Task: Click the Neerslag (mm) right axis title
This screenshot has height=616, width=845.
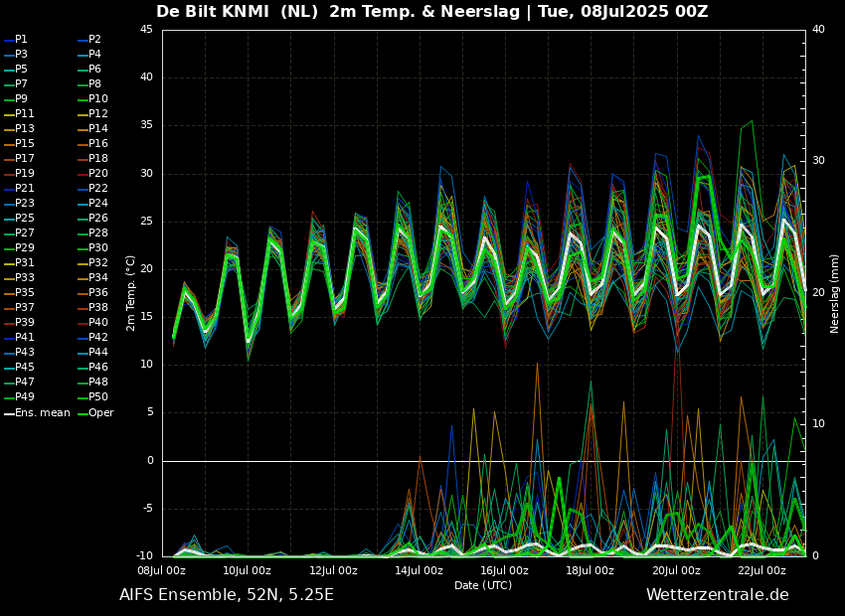Action: click(x=835, y=292)
